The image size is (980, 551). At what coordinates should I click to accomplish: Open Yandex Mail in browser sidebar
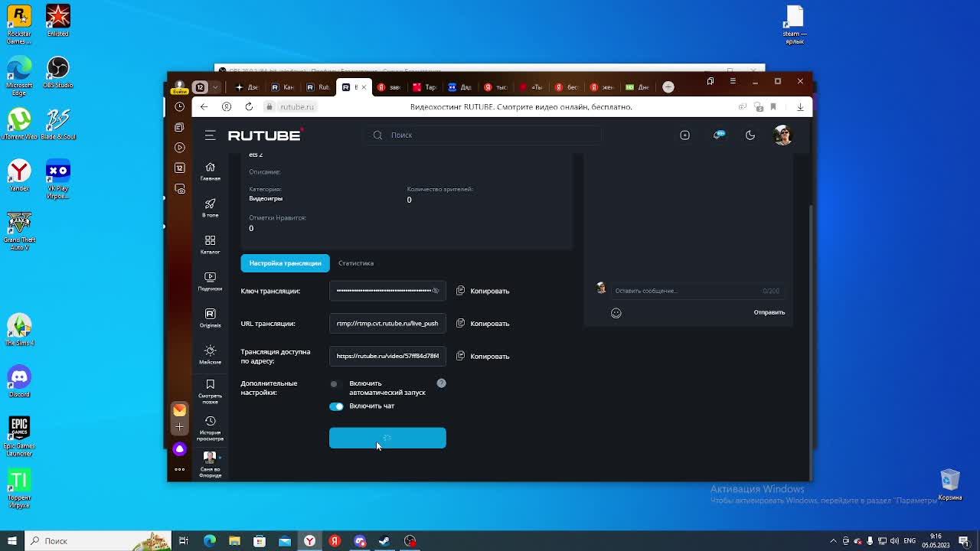[180, 410]
